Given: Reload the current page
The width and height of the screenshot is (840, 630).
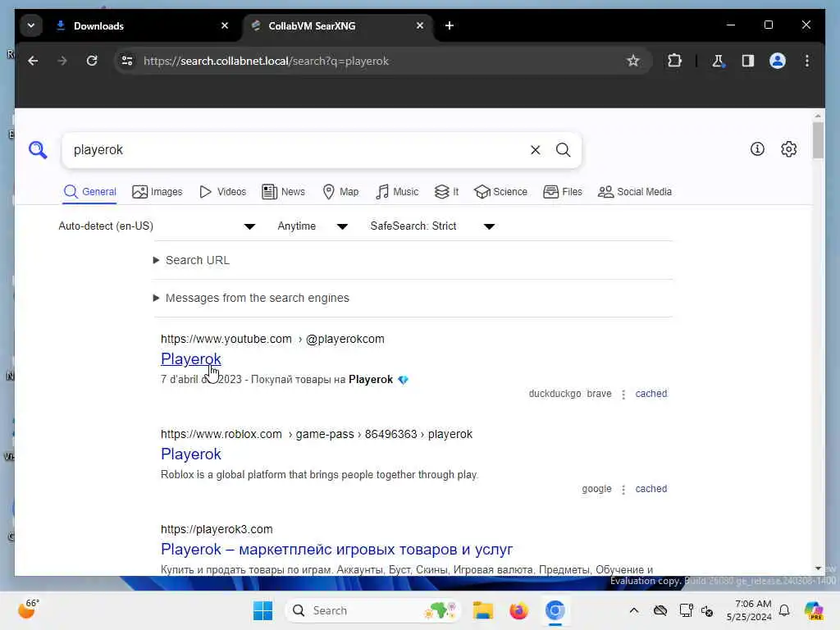Looking at the screenshot, I should [x=92, y=61].
